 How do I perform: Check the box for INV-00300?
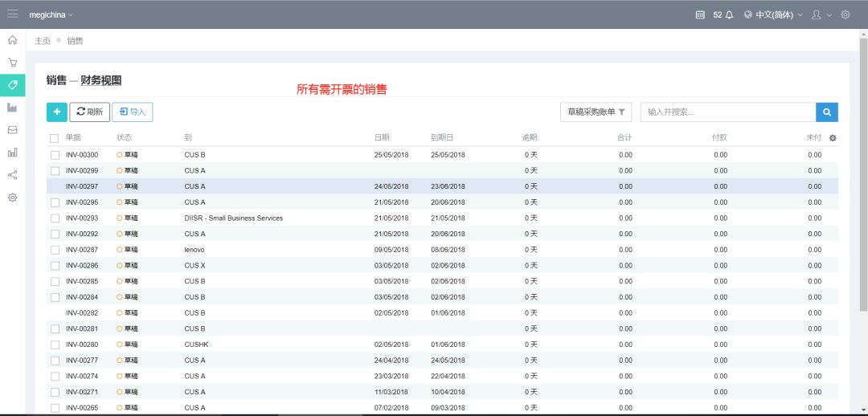(x=55, y=154)
